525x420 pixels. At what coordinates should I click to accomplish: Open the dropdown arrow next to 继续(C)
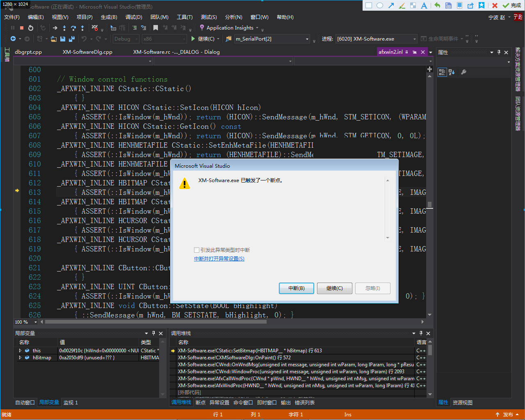click(218, 39)
